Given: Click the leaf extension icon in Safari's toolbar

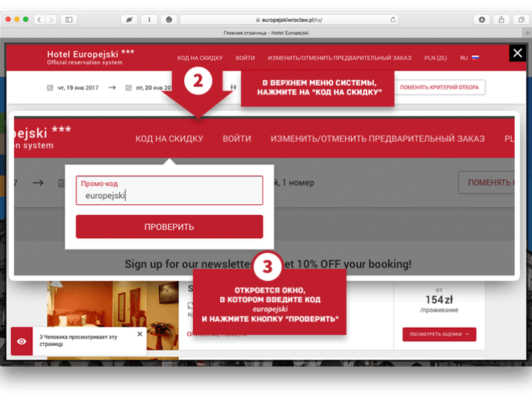Looking at the screenshot, I should (x=129, y=20).
